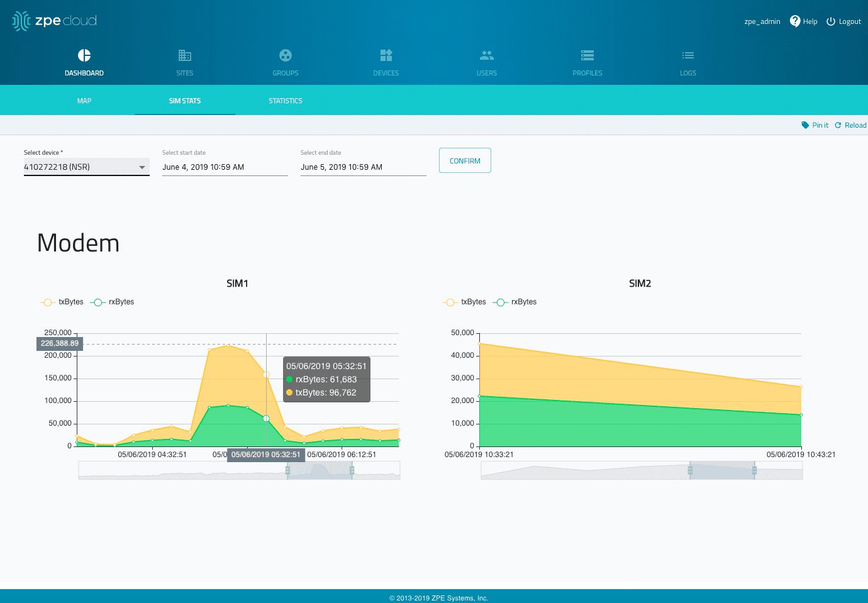
Task: Open the Logs list icon
Action: pyautogui.click(x=688, y=56)
